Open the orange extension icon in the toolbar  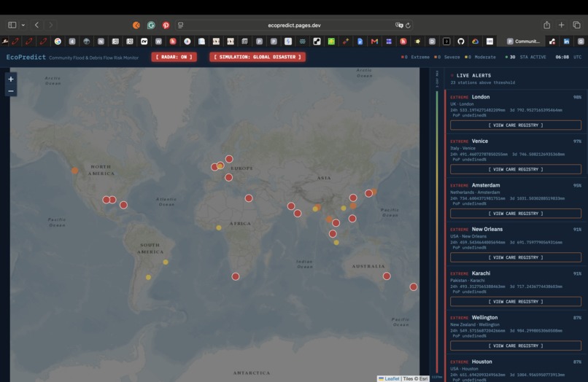(x=136, y=25)
